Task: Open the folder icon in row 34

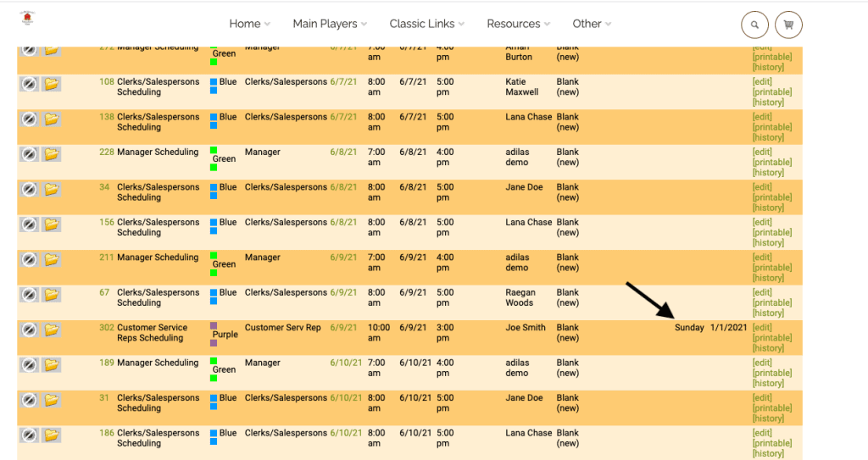Action: (52, 189)
